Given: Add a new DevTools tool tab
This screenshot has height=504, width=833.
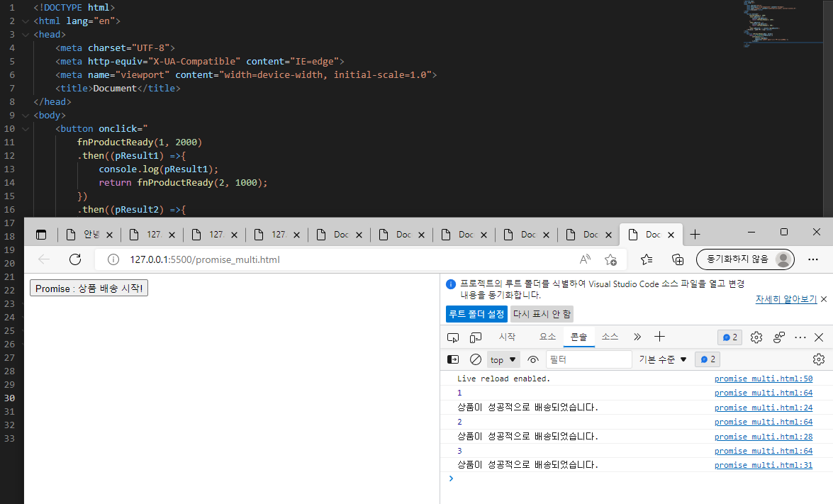Looking at the screenshot, I should (x=659, y=337).
